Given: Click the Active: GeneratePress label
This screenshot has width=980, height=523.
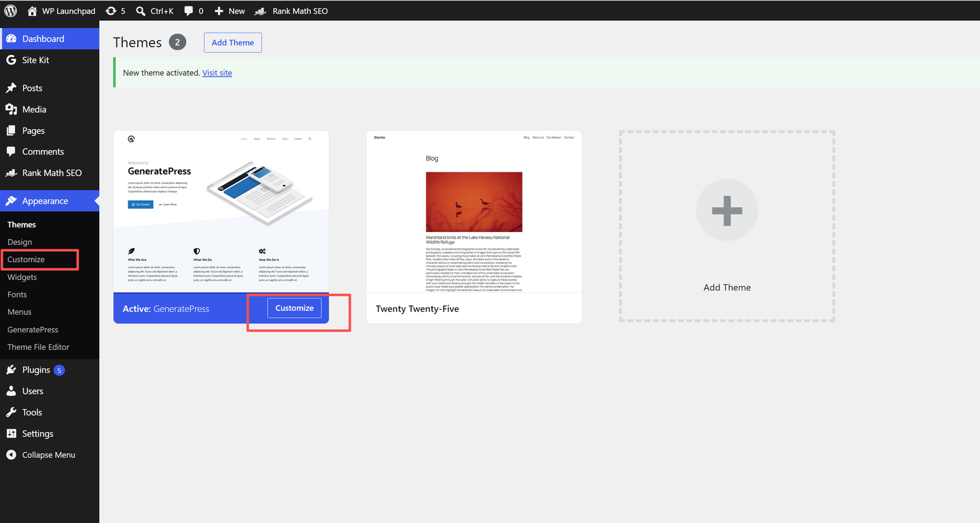Looking at the screenshot, I should point(166,309).
